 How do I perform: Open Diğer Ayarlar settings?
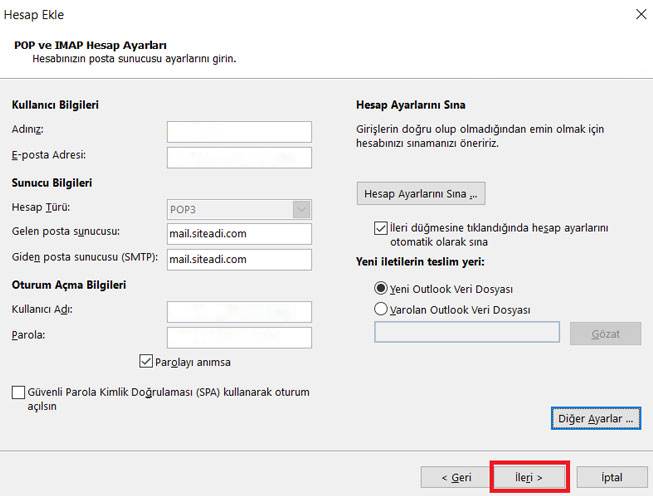pos(595,418)
